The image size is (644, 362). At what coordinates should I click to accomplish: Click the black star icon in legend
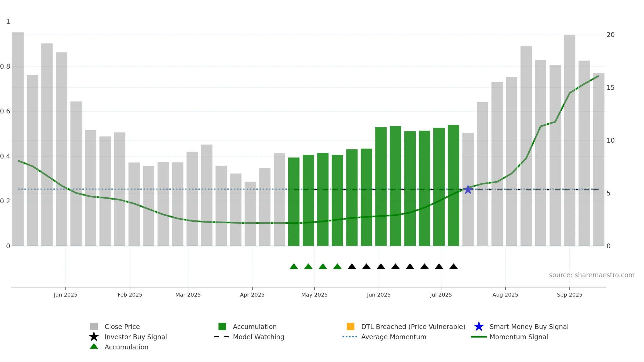tap(94, 337)
